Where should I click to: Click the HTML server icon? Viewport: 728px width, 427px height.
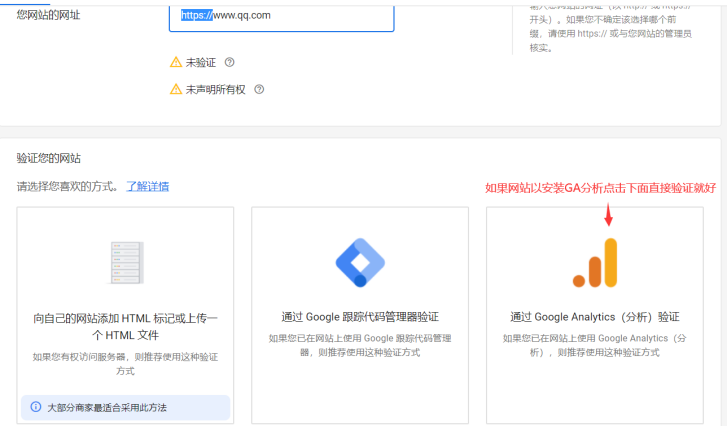click(x=125, y=263)
